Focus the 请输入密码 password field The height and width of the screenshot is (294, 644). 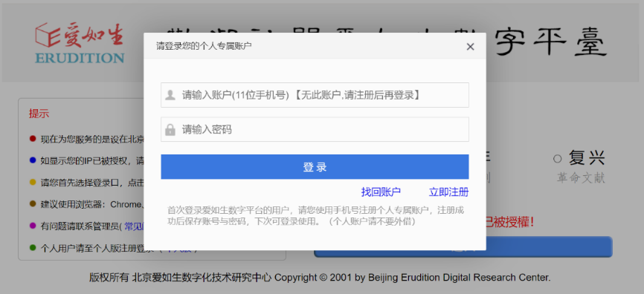point(315,130)
